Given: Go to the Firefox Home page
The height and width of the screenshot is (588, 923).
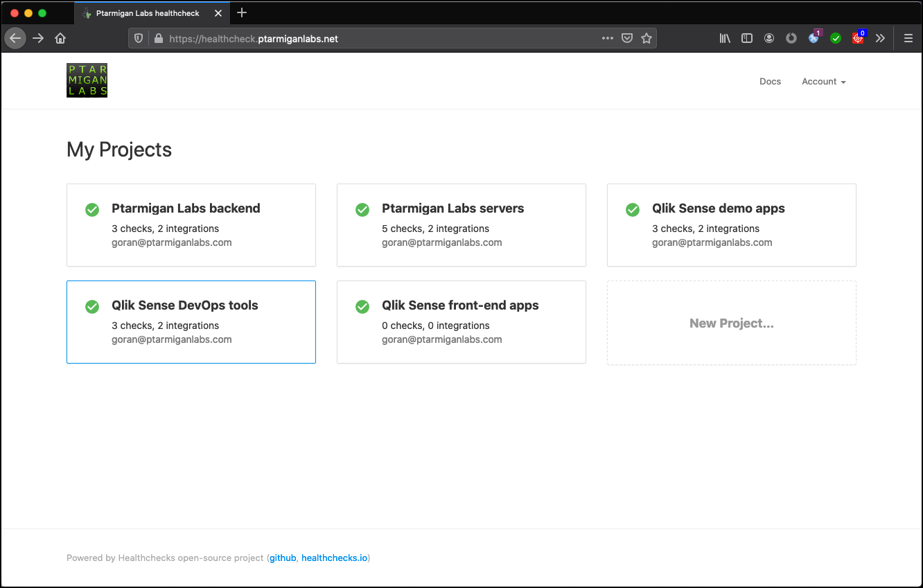Looking at the screenshot, I should [x=60, y=38].
